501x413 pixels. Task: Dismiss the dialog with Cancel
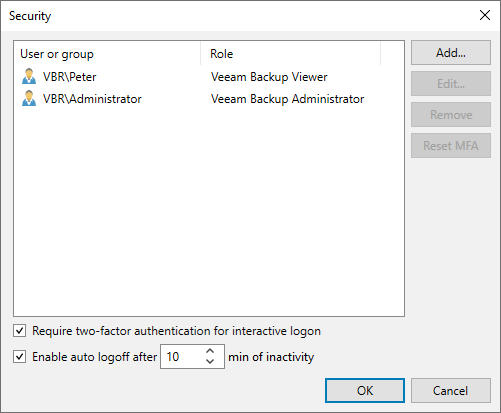[451, 390]
